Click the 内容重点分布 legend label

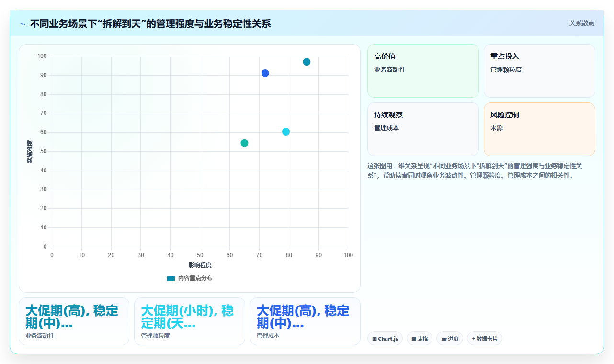tap(195, 278)
